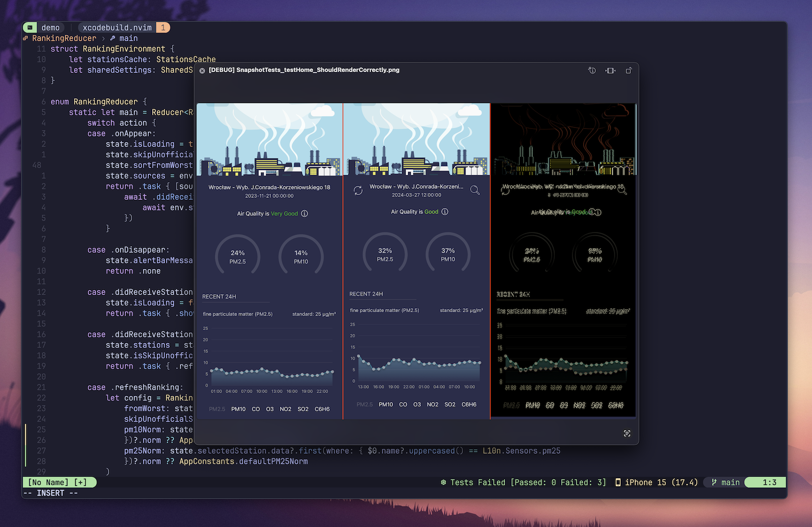Image resolution: width=812 pixels, height=527 pixels.
Task: Toggle the Live Text icon in the preview's bottom corner
Action: pos(627,433)
